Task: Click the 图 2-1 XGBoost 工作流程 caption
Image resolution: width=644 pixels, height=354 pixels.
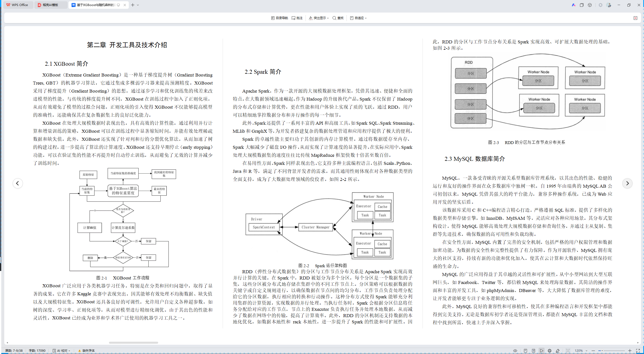Action: click(123, 278)
